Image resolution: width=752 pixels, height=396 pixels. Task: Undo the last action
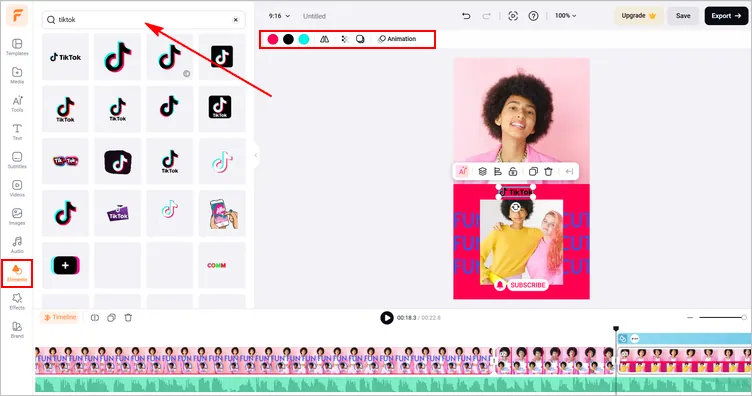point(466,16)
